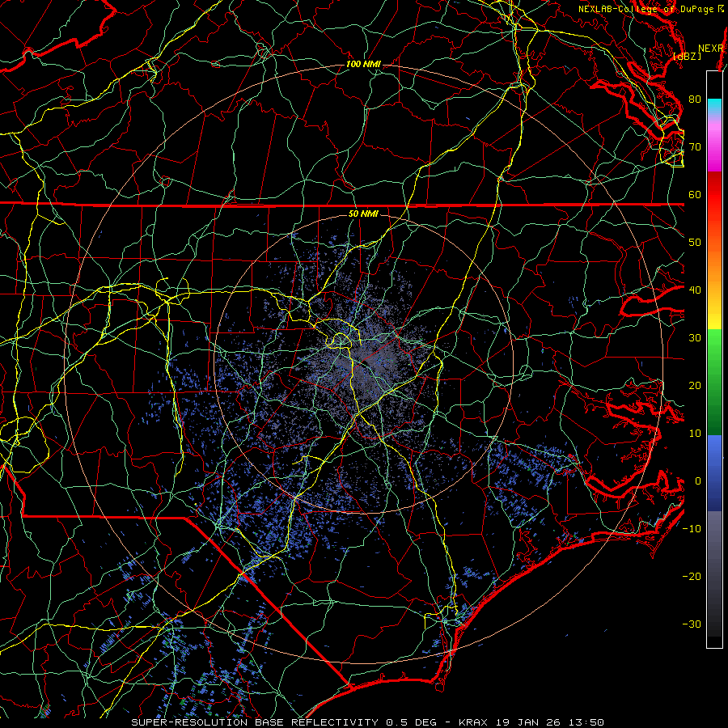Viewport: 728px width, 728px height.
Task: Click the "19 JAN 26 13:50" timestamp in the caption
Action: [548, 722]
